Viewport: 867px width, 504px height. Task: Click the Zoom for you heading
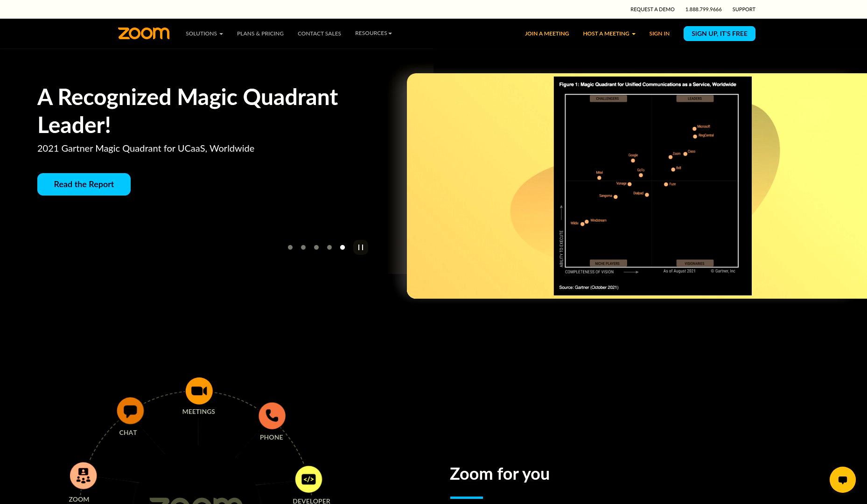(500, 474)
